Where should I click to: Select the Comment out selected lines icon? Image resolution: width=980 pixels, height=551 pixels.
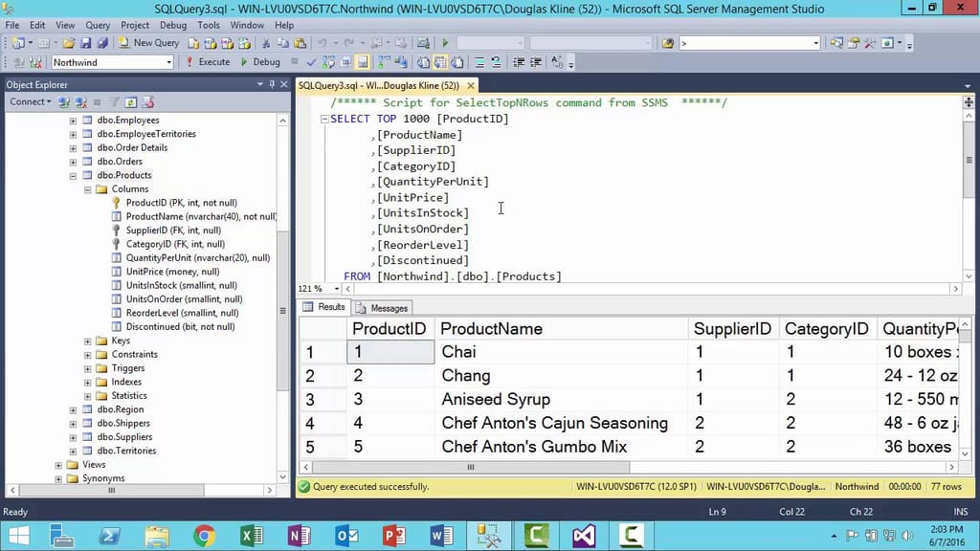(x=480, y=61)
